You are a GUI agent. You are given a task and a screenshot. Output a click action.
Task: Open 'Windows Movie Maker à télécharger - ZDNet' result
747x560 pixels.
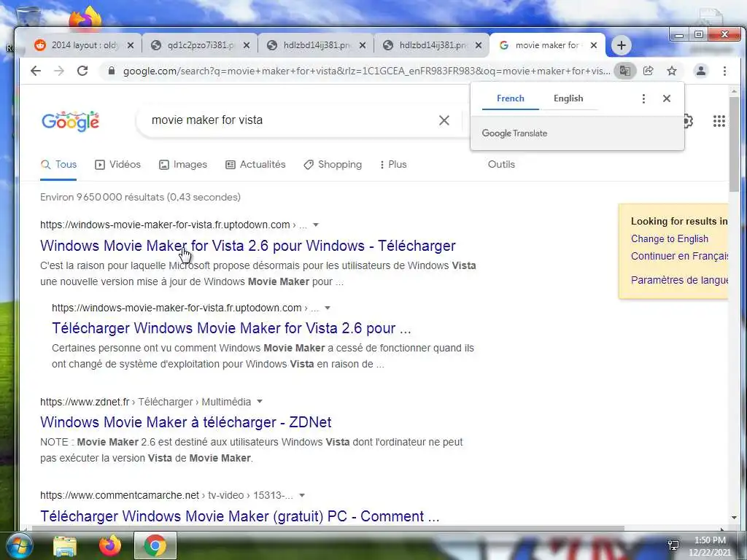[x=186, y=422]
